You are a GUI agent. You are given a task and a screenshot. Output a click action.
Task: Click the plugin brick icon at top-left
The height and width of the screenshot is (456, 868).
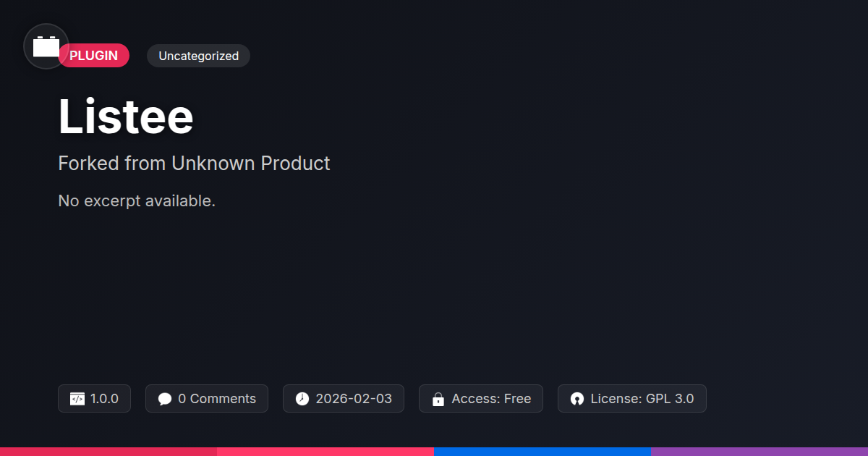[46, 47]
